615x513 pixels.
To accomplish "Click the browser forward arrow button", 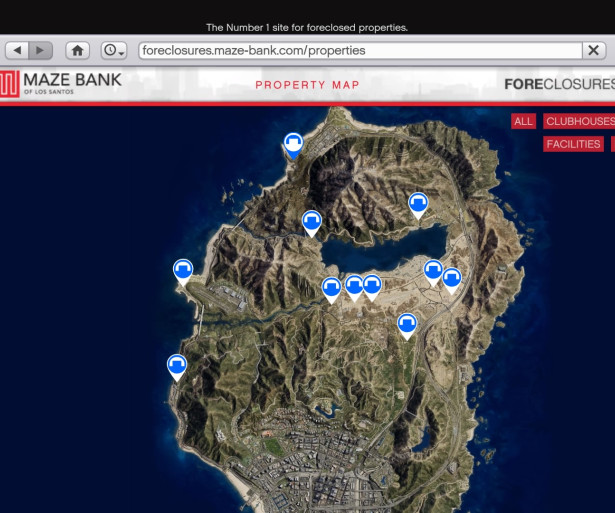I will [40, 51].
